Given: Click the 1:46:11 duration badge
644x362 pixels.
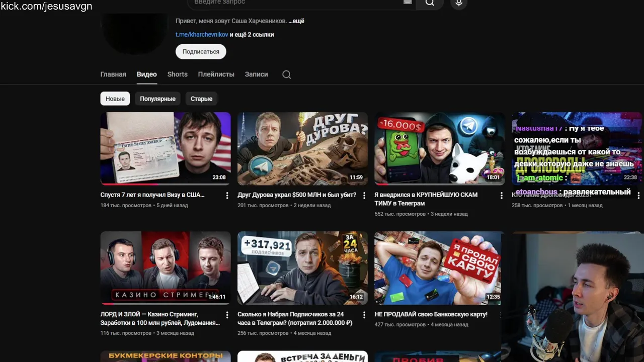Looking at the screenshot, I should tap(217, 297).
